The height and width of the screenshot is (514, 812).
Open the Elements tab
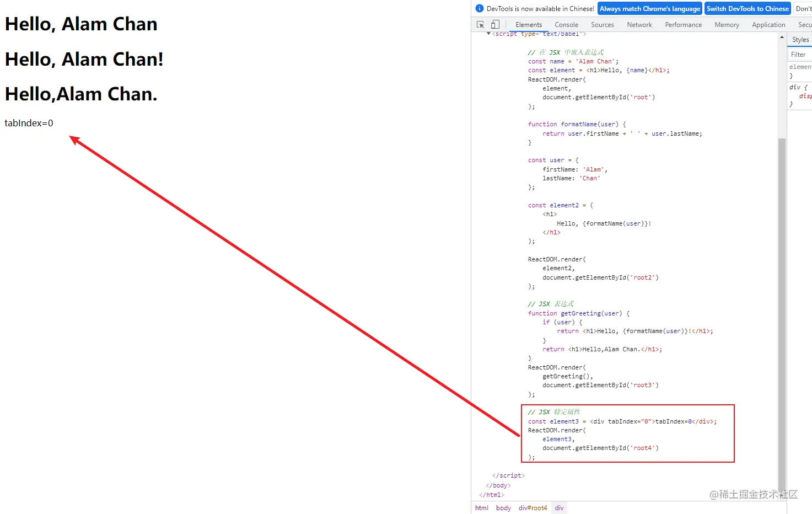click(x=529, y=25)
